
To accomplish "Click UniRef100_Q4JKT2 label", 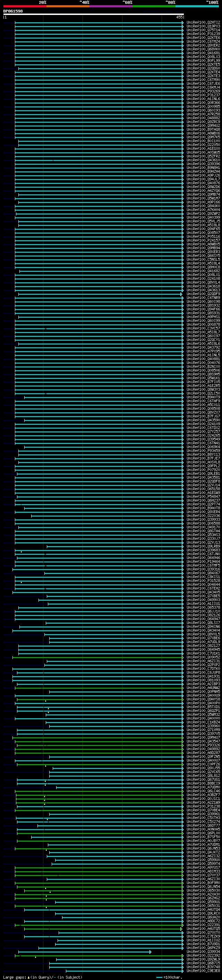I will (x=203, y=852).
